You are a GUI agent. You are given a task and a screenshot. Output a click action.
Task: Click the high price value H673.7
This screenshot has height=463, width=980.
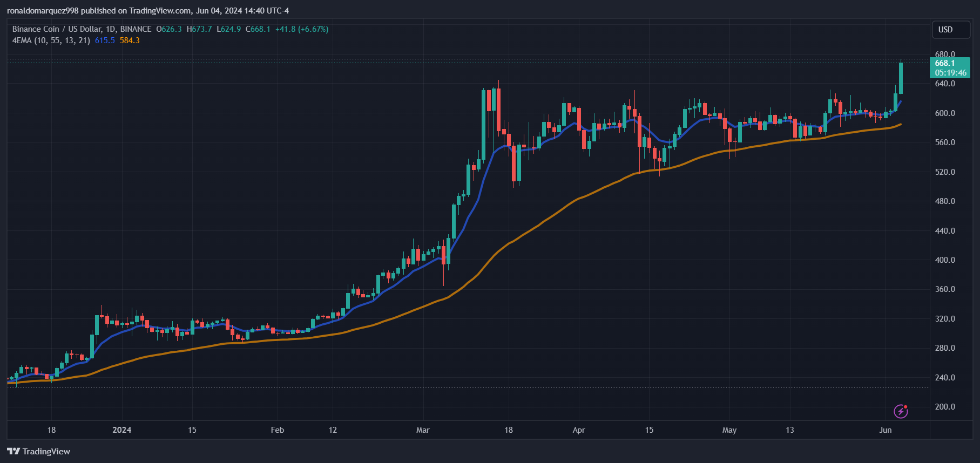[199, 29]
